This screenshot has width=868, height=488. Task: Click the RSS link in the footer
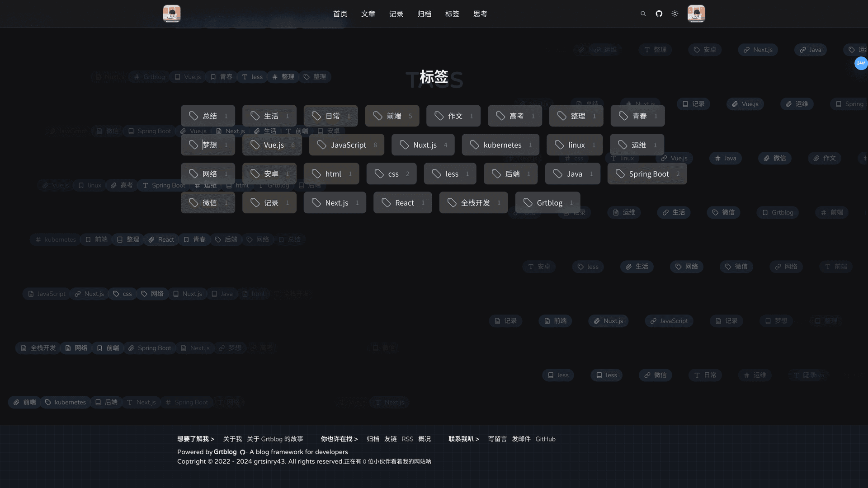tap(407, 439)
